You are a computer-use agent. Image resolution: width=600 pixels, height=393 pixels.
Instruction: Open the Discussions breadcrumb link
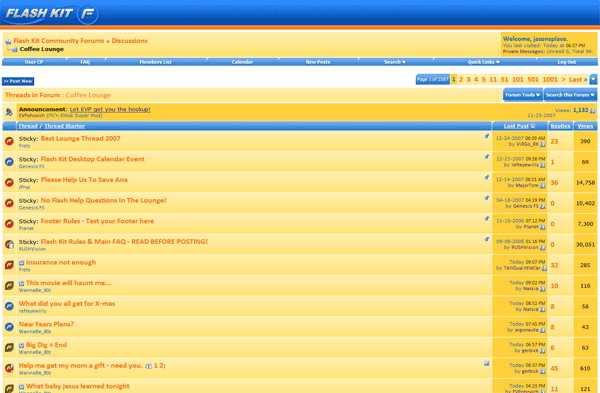[x=129, y=41]
